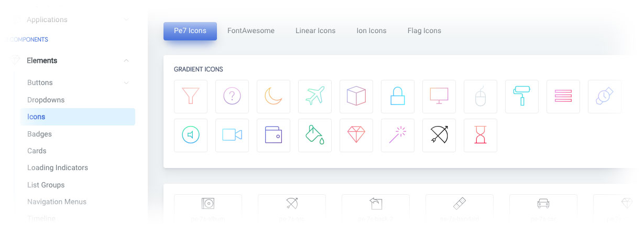This screenshot has width=644, height=231.
Task: Select the blue padlock icon
Action: (x=398, y=97)
